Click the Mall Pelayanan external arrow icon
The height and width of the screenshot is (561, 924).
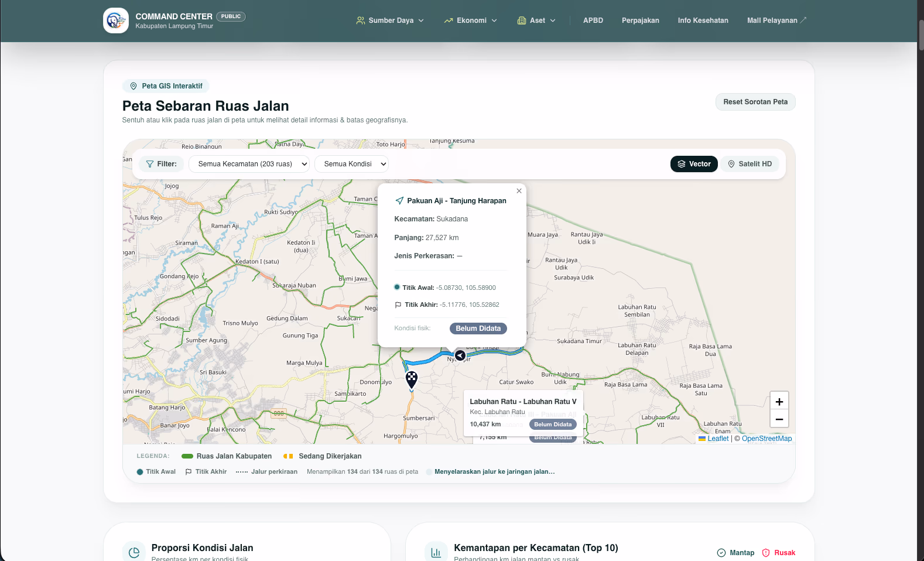click(x=803, y=20)
